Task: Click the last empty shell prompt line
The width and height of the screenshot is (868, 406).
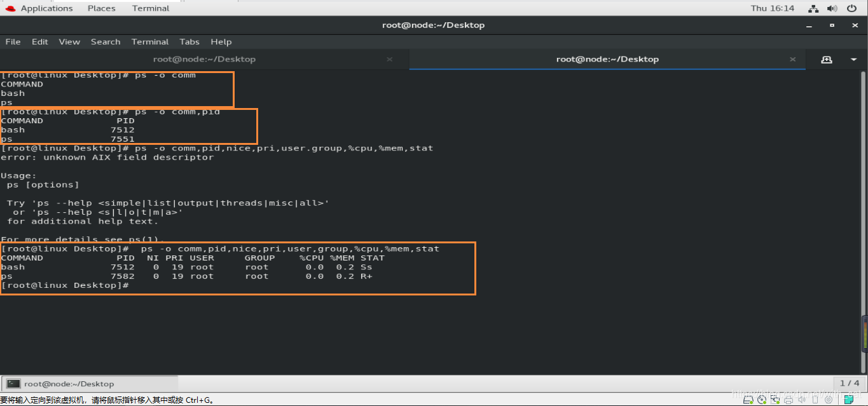Action: (65, 285)
